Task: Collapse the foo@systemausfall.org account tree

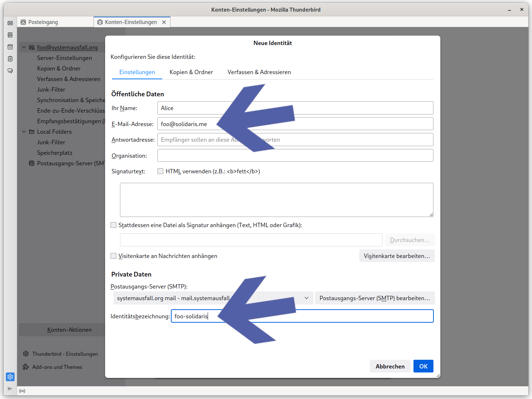Action: tap(24, 47)
